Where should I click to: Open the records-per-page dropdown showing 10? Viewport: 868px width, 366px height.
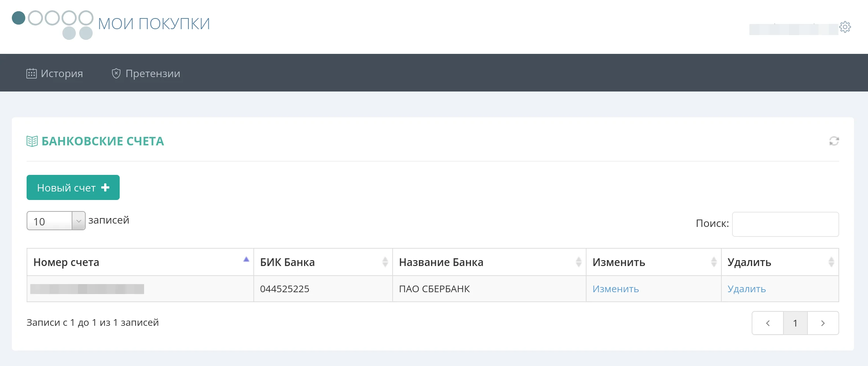coord(56,221)
